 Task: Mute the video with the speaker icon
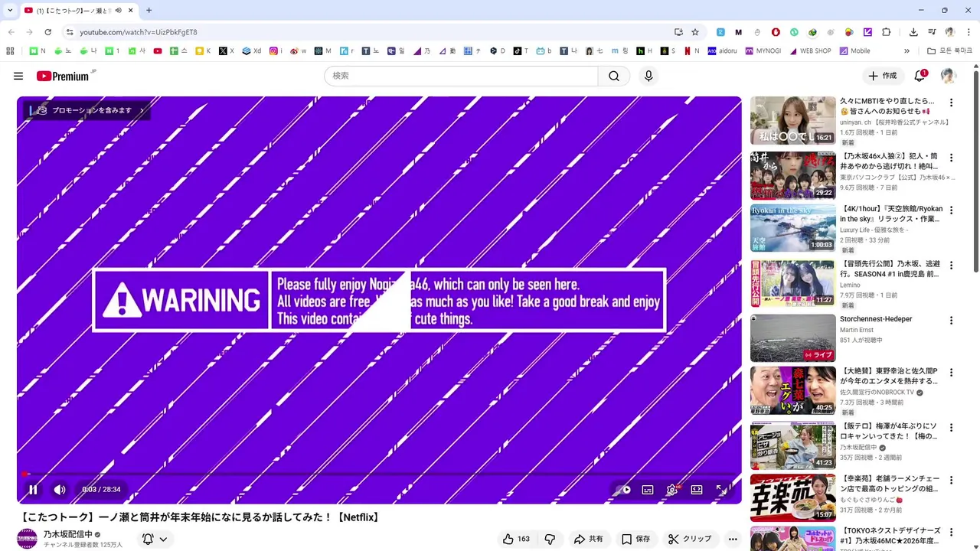click(x=60, y=490)
